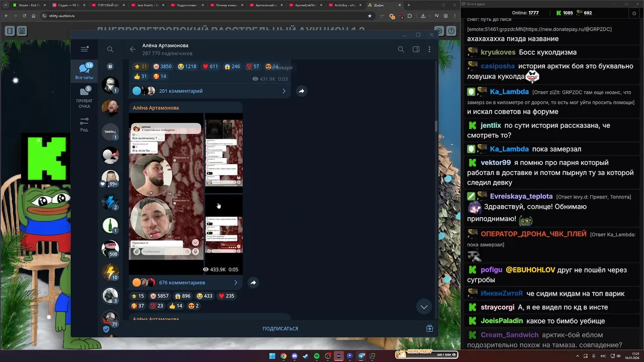Open Steam from the taskbar
644x362 pixels.
coord(305,356)
